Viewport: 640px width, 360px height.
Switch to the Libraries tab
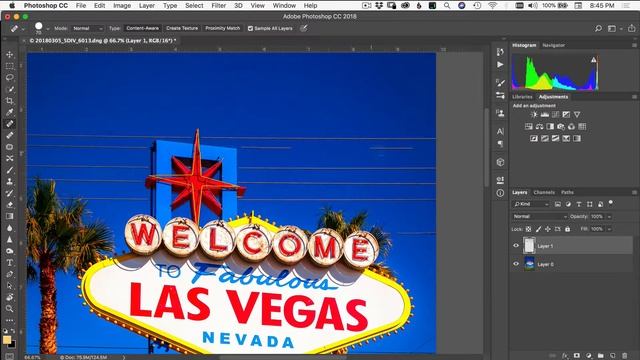[x=522, y=97]
